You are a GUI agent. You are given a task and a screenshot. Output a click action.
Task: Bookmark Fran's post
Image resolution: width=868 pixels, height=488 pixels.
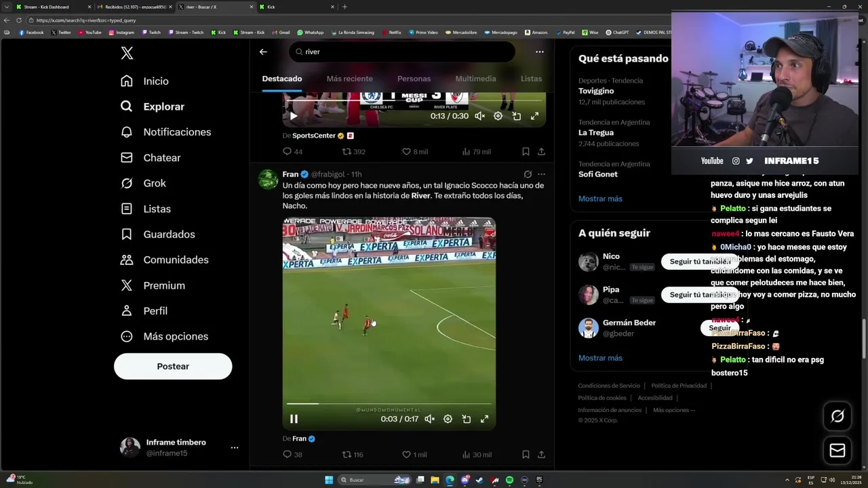526,455
